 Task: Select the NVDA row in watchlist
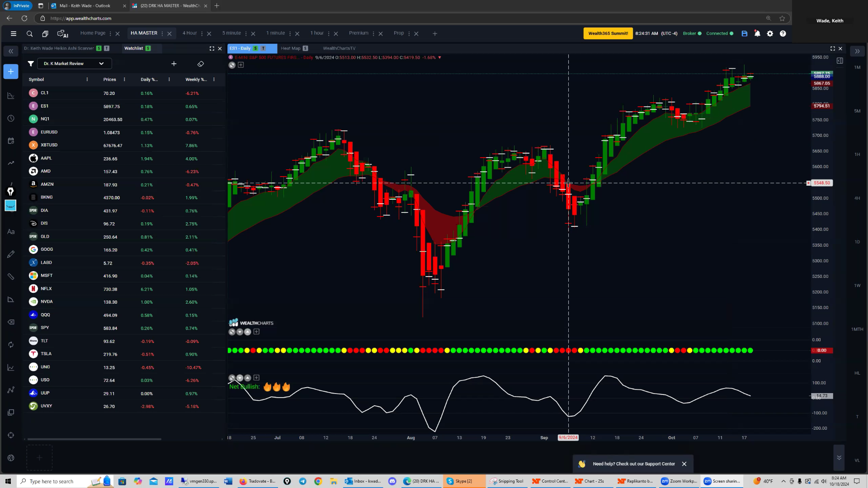coord(124,302)
